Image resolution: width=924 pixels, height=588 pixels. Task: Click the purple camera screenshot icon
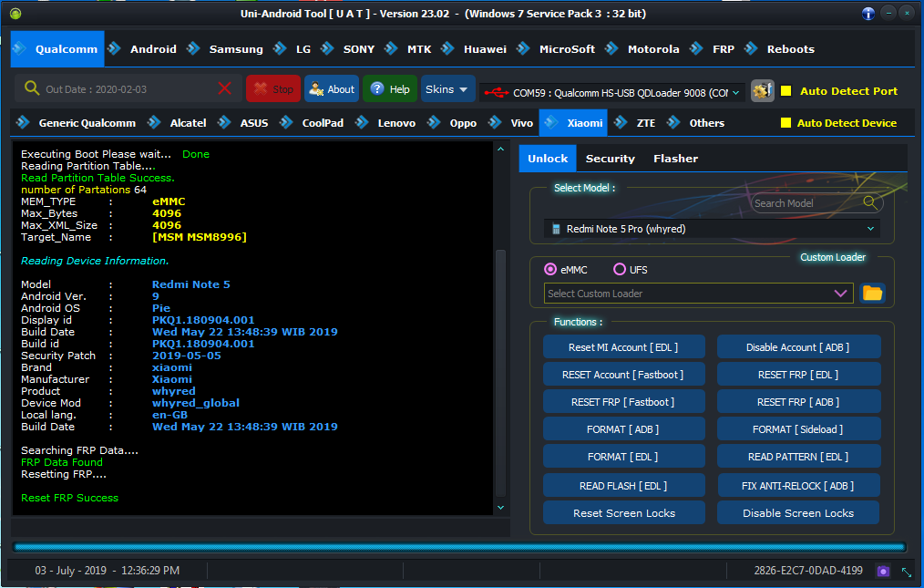(883, 571)
